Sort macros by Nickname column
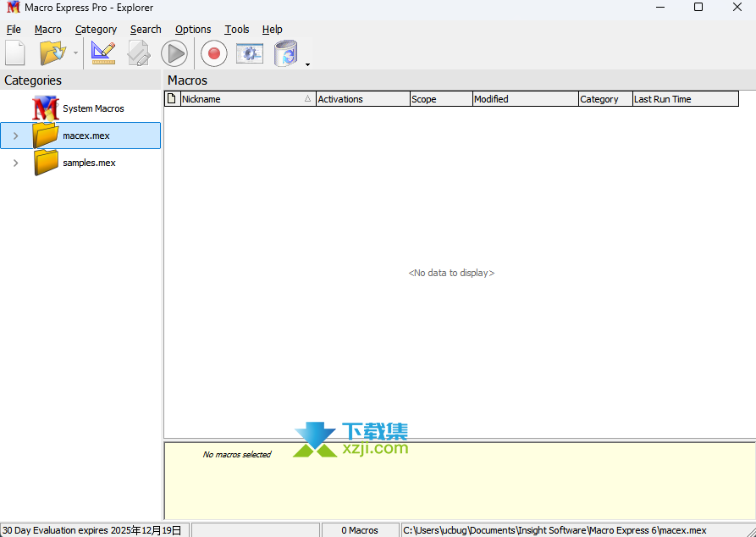 (x=241, y=99)
